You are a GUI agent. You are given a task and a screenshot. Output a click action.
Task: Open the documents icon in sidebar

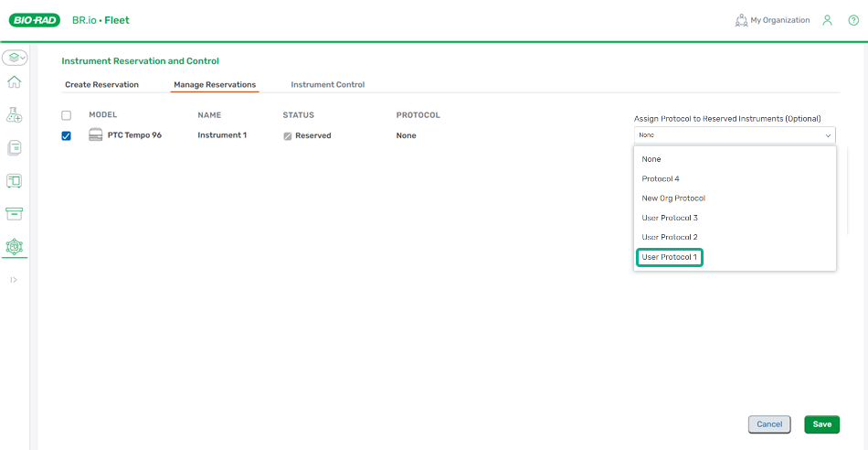(14, 147)
